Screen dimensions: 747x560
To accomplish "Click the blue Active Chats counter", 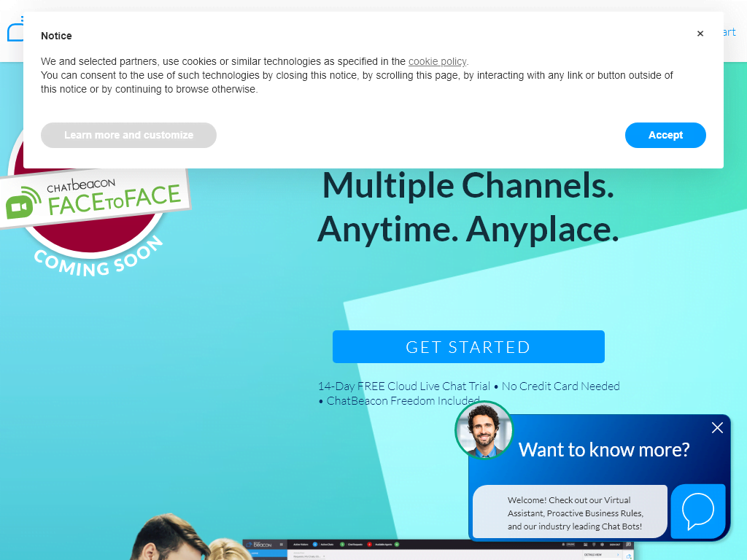I will (x=314, y=544).
